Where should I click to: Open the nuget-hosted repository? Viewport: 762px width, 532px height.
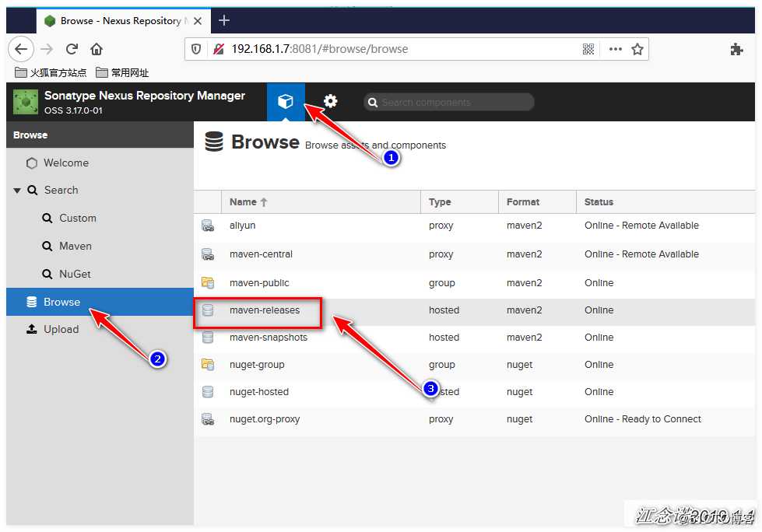click(259, 392)
